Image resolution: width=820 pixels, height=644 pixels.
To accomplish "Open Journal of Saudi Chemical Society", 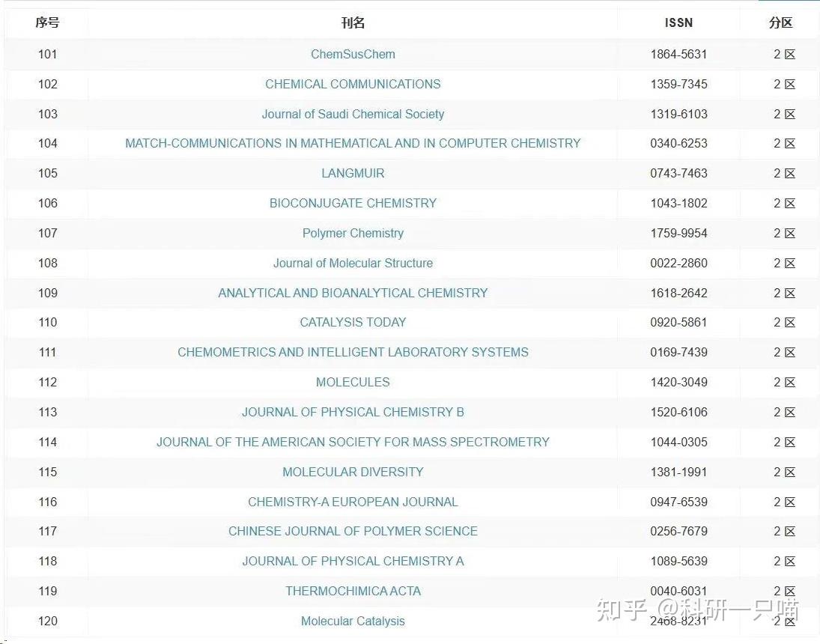I will pos(353,114).
